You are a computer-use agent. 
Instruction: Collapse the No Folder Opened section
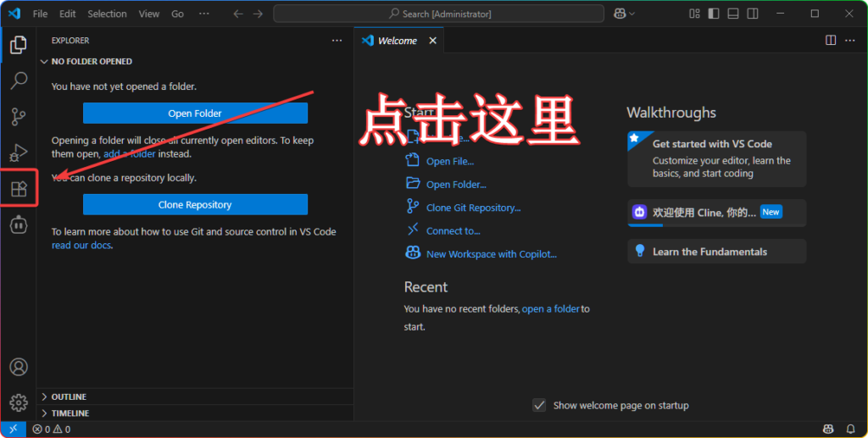click(195, 61)
